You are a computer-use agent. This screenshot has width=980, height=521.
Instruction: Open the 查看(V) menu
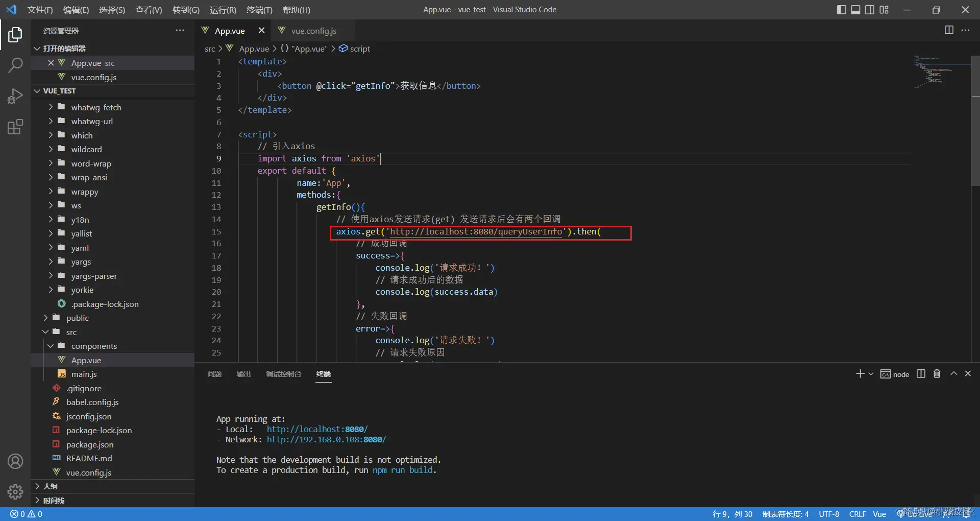(x=149, y=10)
